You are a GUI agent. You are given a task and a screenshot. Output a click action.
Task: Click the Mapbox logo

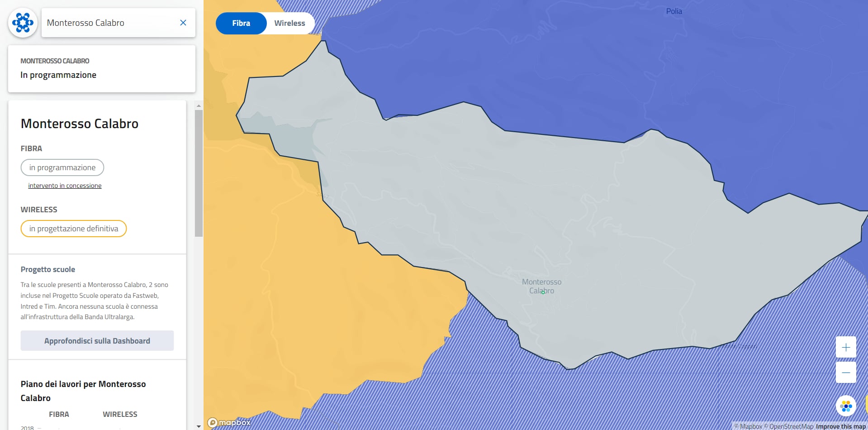(229, 422)
